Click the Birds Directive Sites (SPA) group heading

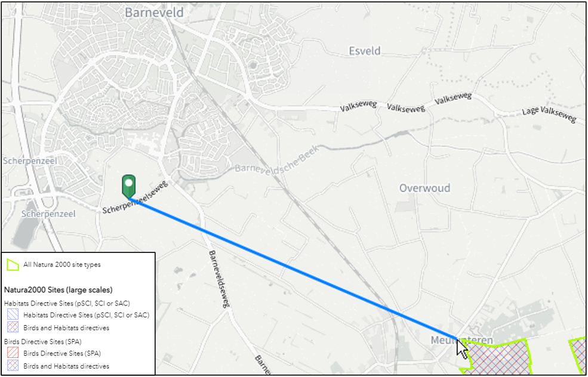point(43,341)
